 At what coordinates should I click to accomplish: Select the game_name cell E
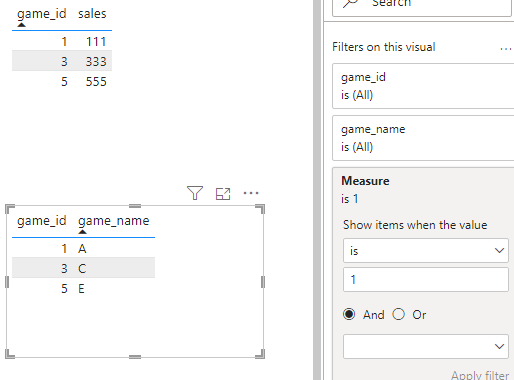tap(81, 289)
